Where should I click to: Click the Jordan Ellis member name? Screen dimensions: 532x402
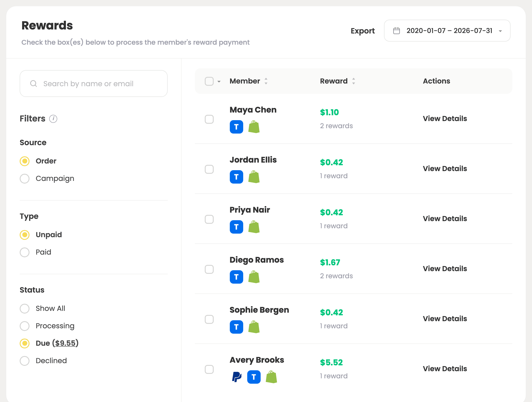pos(253,160)
